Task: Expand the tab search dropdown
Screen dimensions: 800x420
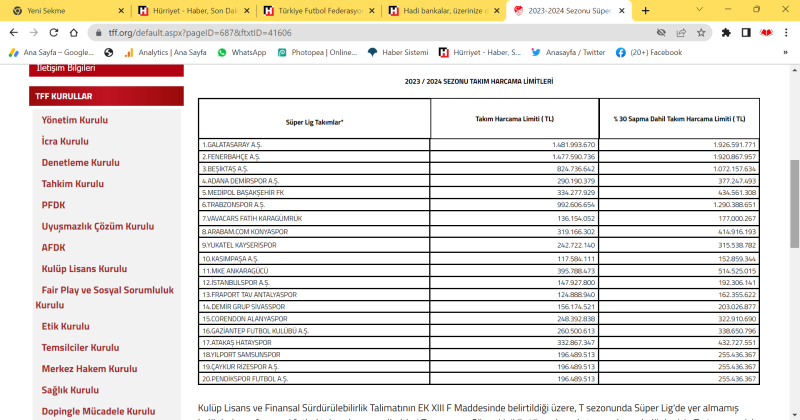Action: (x=699, y=10)
